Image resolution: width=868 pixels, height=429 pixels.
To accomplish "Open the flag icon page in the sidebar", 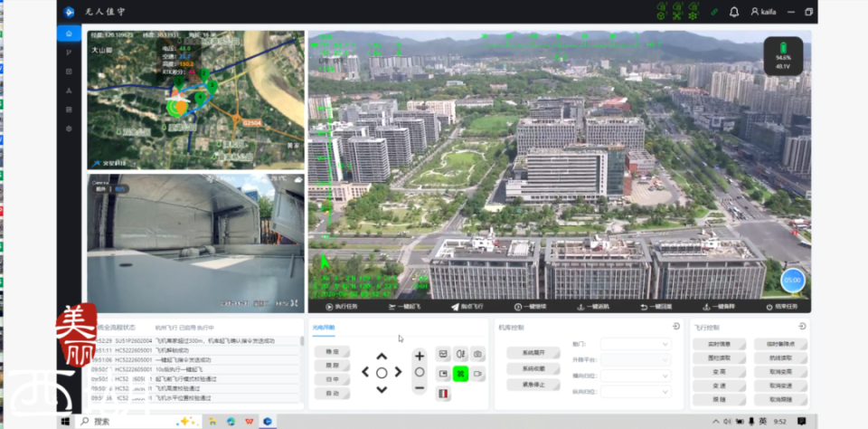I will click(x=69, y=52).
